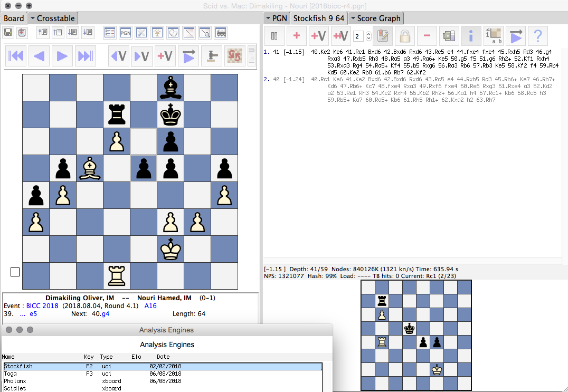Screen dimensions: 568x392
Task: Switch to the Crosstable tab
Action: point(53,18)
